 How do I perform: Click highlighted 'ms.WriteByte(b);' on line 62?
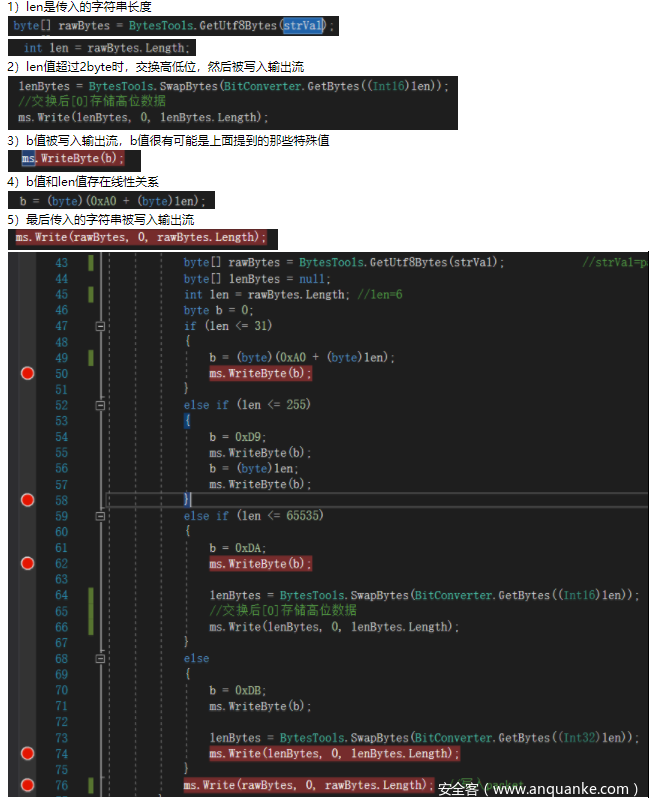tap(260, 563)
